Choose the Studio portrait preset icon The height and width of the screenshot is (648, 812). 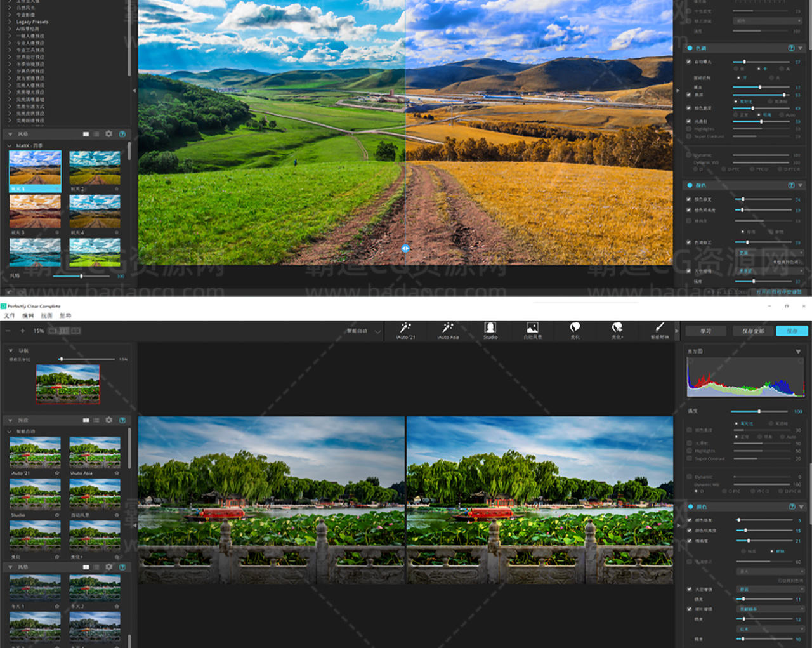point(490,329)
